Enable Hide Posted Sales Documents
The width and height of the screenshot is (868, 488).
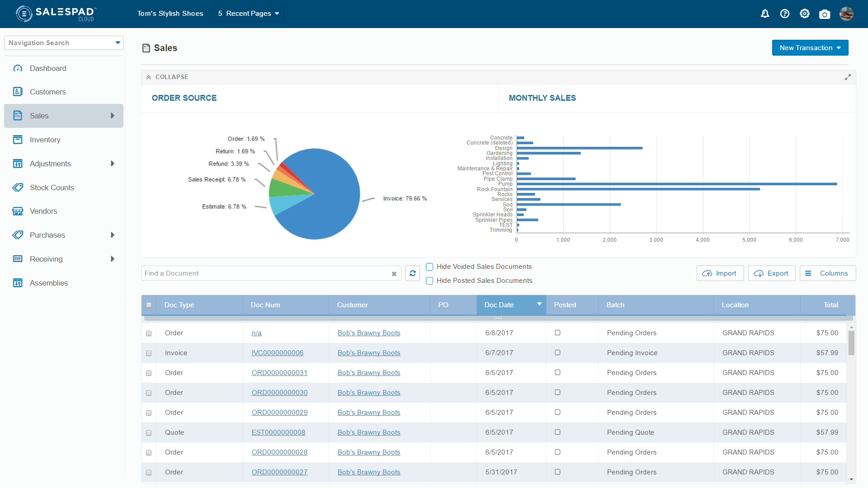tap(429, 281)
